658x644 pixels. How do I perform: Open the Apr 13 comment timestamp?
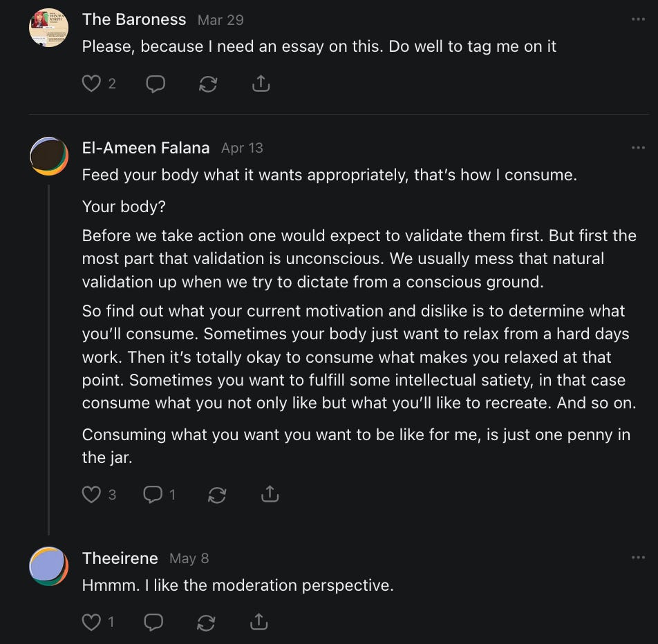point(242,148)
